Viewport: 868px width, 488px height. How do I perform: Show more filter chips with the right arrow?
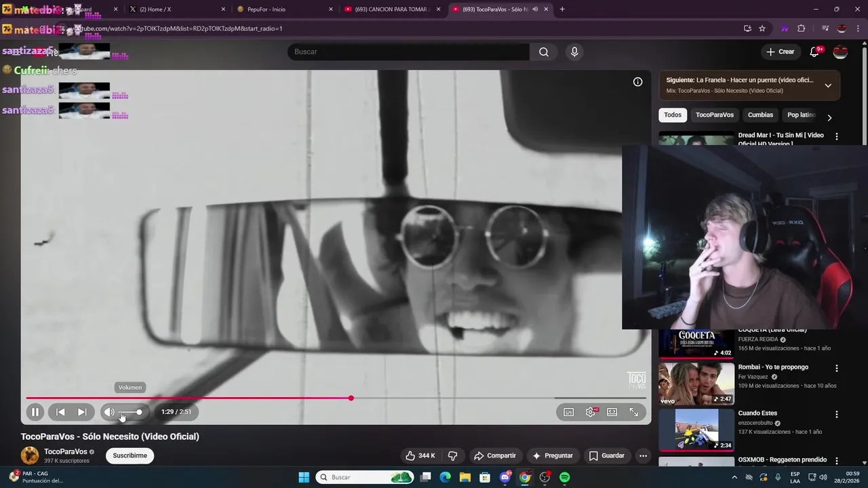pos(829,117)
